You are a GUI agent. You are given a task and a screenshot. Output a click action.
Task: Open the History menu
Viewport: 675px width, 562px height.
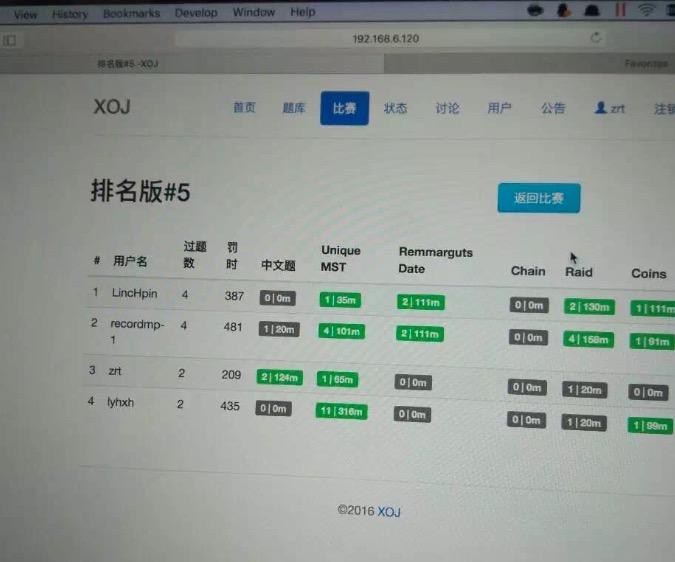70,14
